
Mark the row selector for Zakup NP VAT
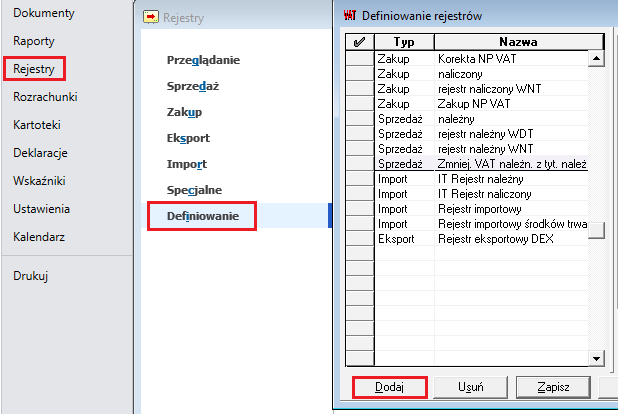(x=360, y=103)
